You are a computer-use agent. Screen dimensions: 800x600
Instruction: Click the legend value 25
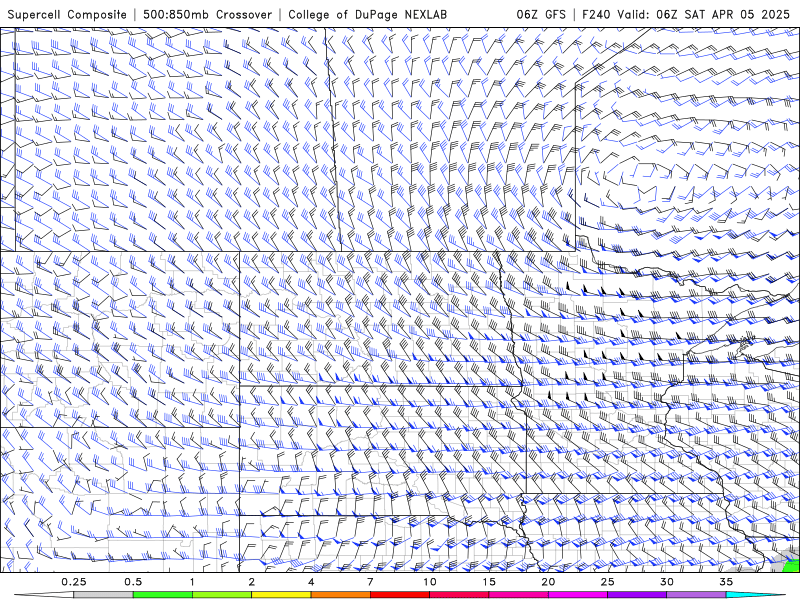pos(607,582)
